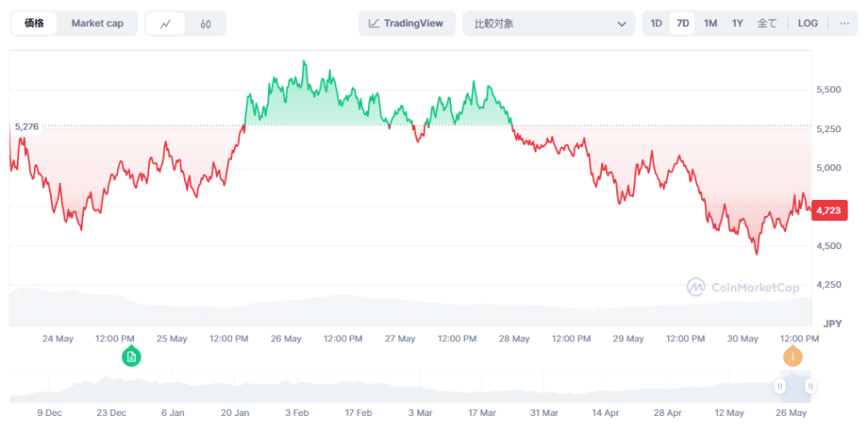Image resolution: width=868 pixels, height=432 pixels.
Task: Set the time range to 1D
Action: [656, 24]
